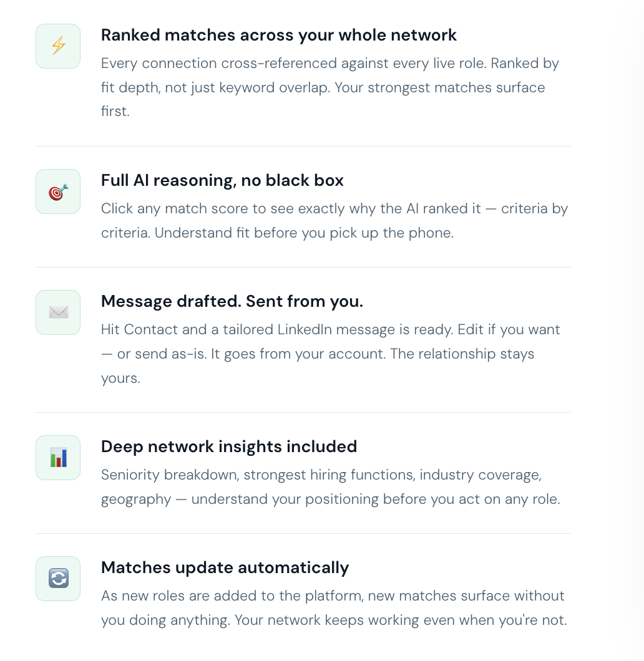Click the 'As new roles are added' description
644x661 pixels.
click(x=333, y=608)
